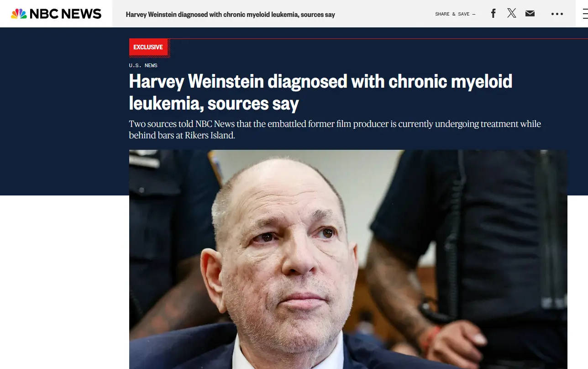Click the words 'sources say' in the headline
This screenshot has width=588, height=369.
pos(253,104)
